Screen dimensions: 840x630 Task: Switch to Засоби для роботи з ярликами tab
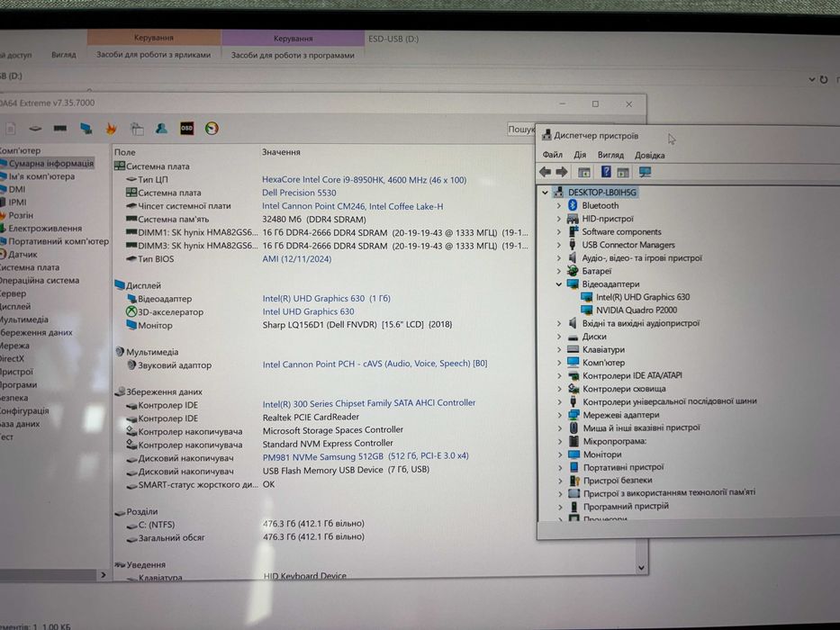point(153,55)
